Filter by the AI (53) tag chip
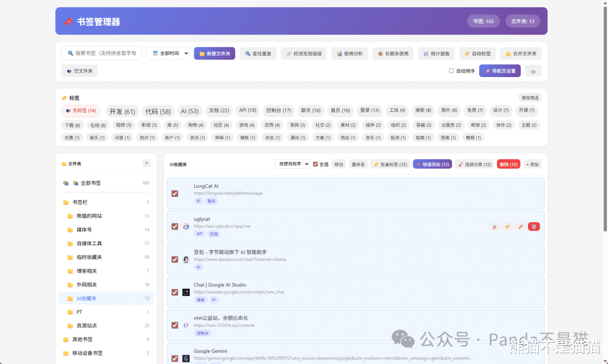Screen dimensions: 608x364 pyautogui.click(x=190, y=111)
